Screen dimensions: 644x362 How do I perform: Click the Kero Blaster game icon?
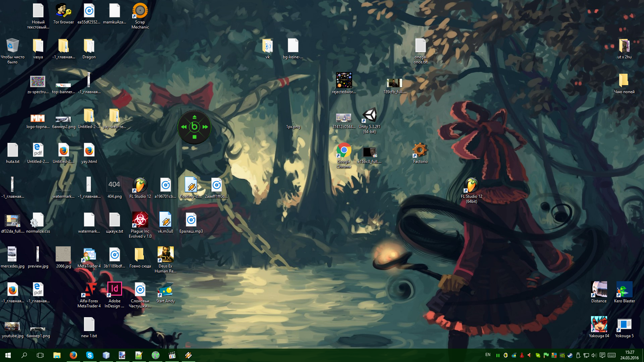(x=624, y=290)
